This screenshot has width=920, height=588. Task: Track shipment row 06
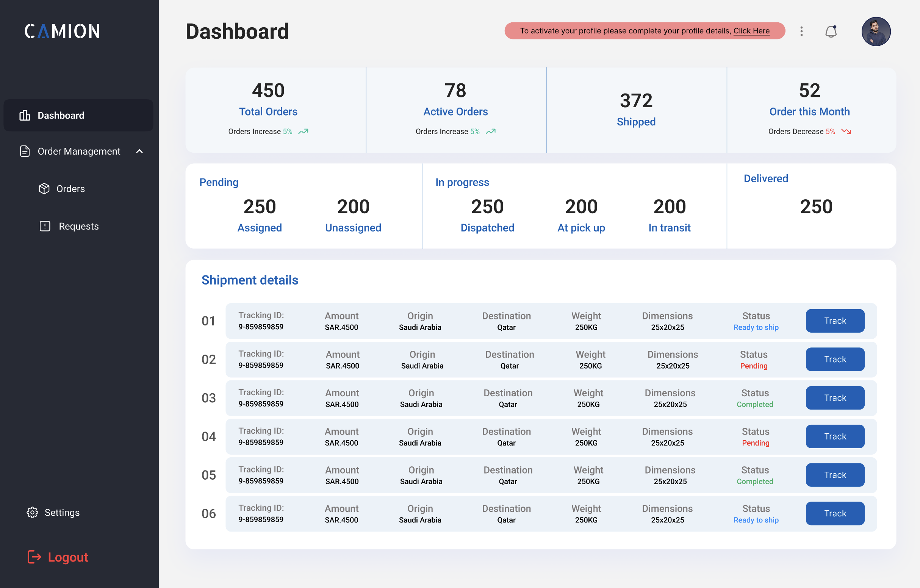[835, 513]
